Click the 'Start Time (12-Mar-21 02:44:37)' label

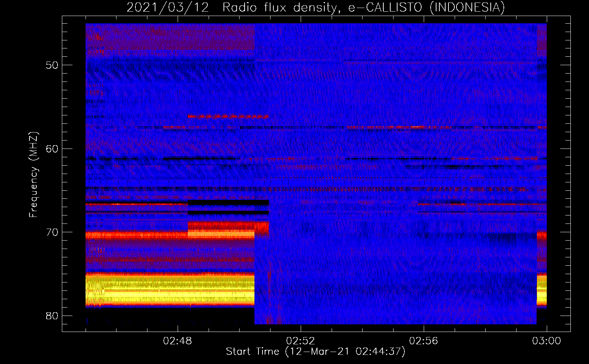tap(316, 352)
